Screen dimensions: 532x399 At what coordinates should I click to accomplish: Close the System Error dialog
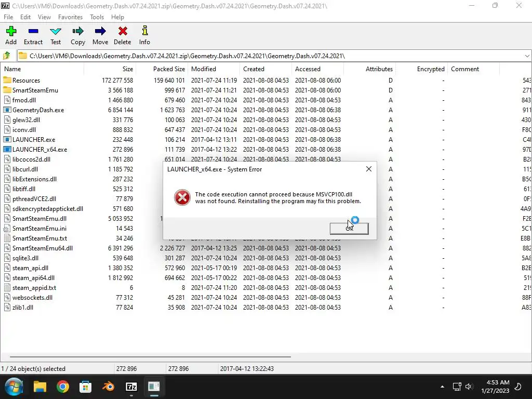tap(369, 169)
